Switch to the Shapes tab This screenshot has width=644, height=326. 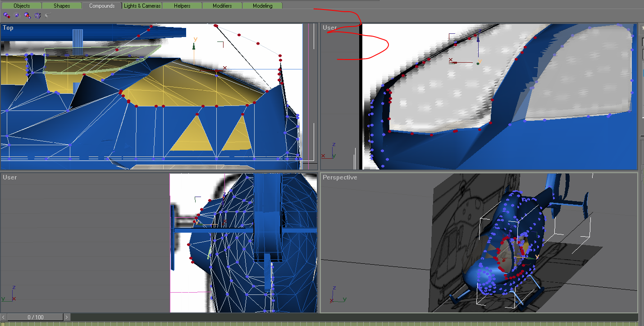[x=62, y=6]
